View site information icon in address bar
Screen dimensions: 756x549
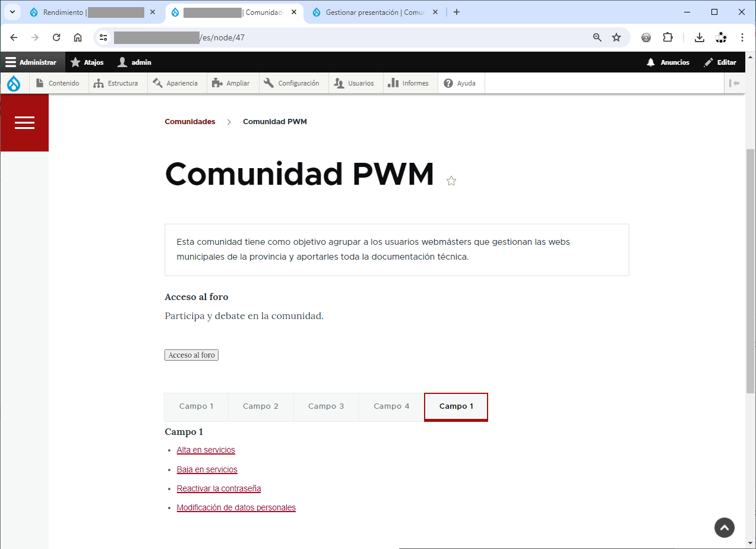(103, 37)
